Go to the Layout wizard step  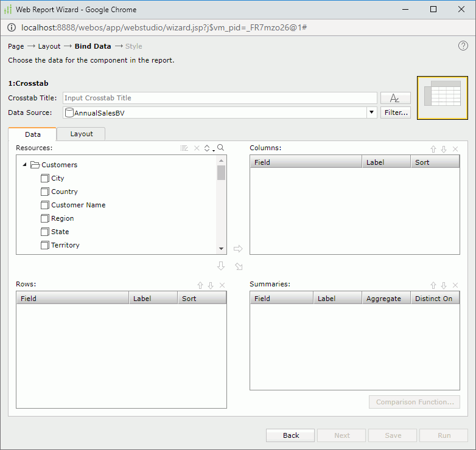[49, 46]
